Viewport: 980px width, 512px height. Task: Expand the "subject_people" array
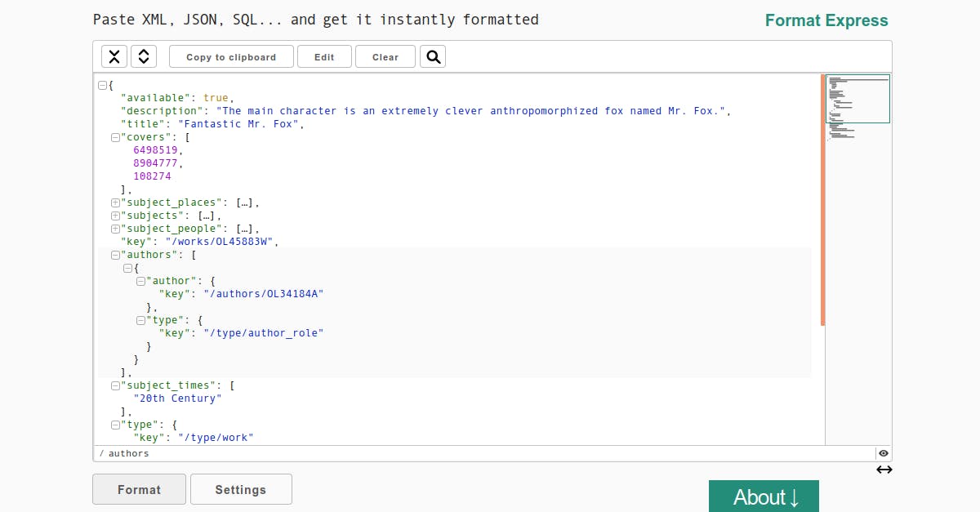pyautogui.click(x=115, y=229)
